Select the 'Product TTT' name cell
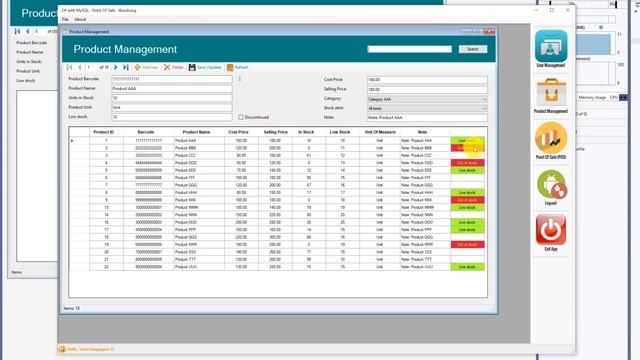 [199, 260]
